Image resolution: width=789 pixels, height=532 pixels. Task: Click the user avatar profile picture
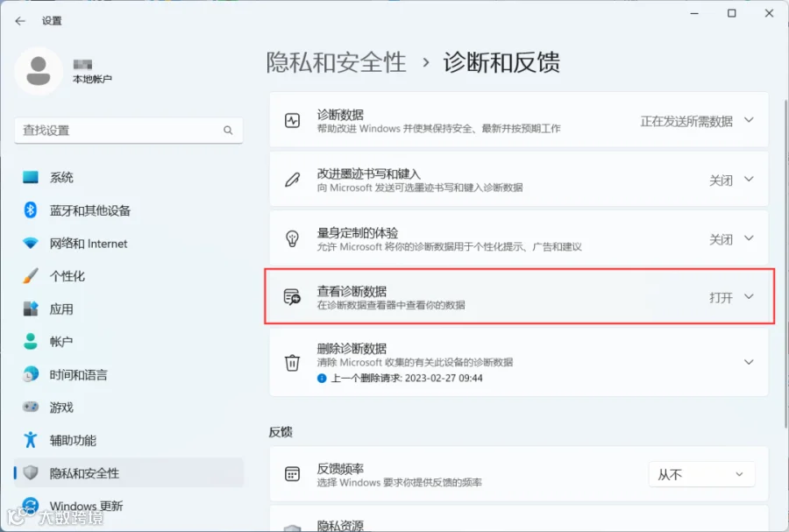coord(39,71)
